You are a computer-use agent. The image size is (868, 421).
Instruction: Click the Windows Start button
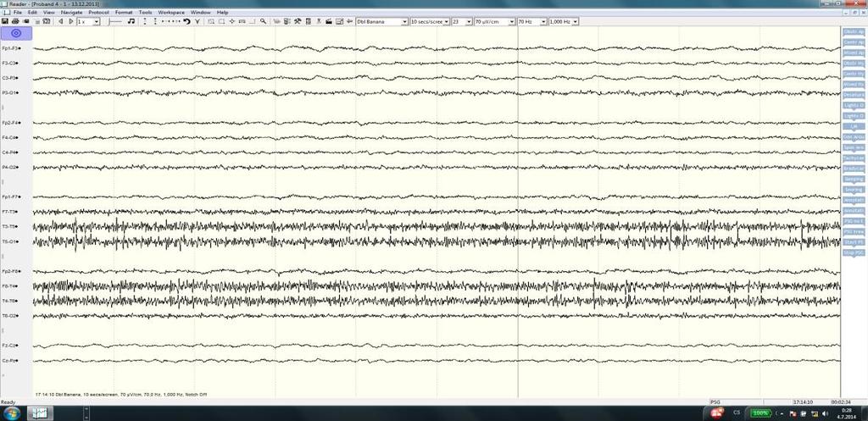11,413
